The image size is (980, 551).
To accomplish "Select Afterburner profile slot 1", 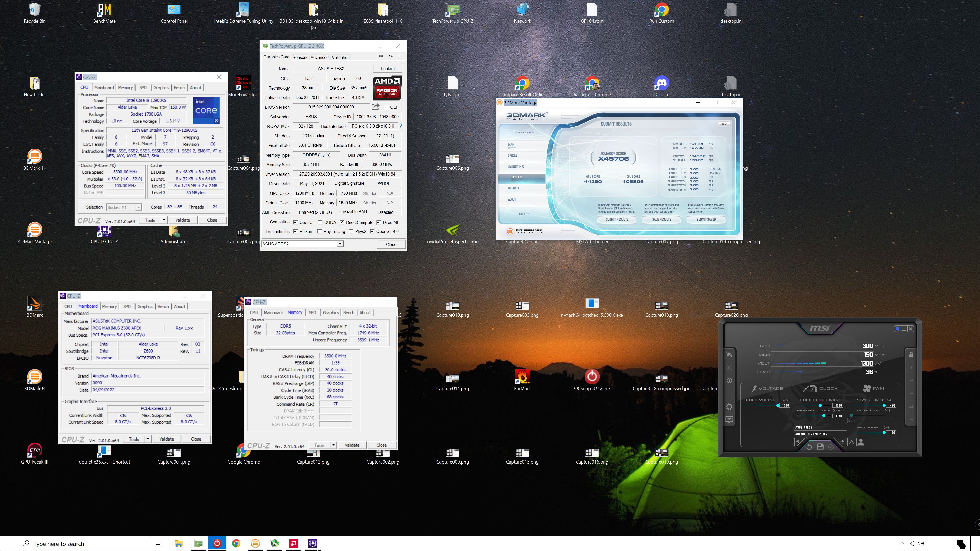I will [911, 368].
